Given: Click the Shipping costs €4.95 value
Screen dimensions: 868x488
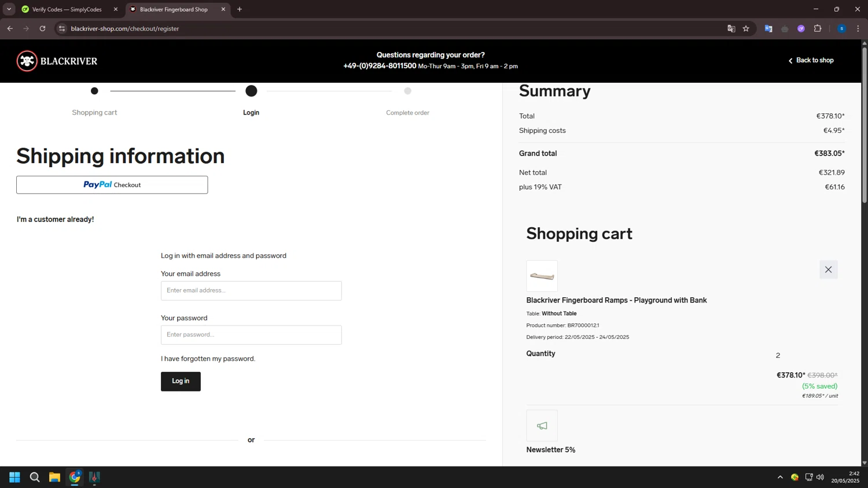Looking at the screenshot, I should click(x=834, y=131).
